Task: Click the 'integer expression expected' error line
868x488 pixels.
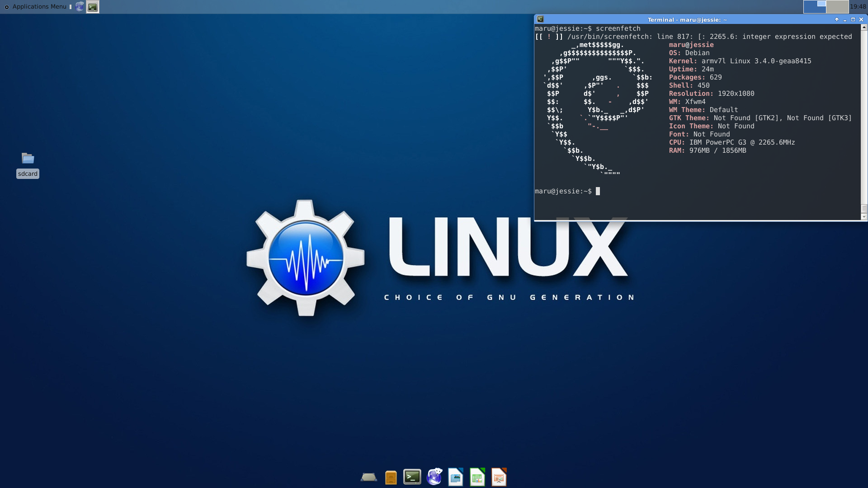Action: click(x=693, y=37)
